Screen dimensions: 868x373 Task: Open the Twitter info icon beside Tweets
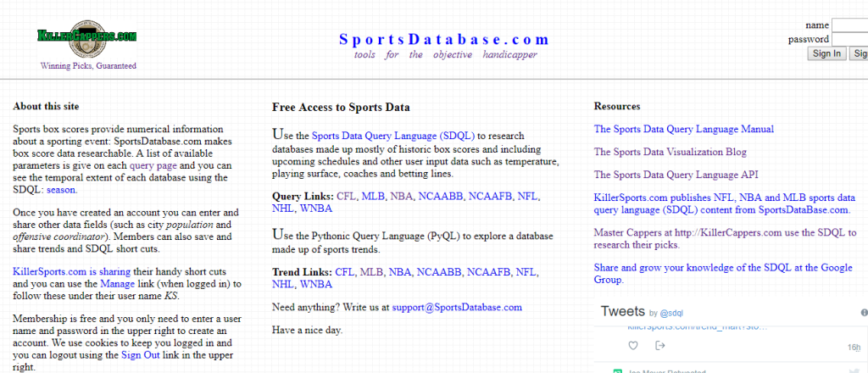pos(864,313)
